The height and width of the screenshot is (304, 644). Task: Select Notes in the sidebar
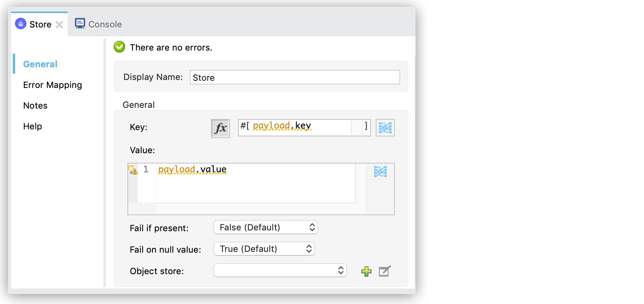35,105
